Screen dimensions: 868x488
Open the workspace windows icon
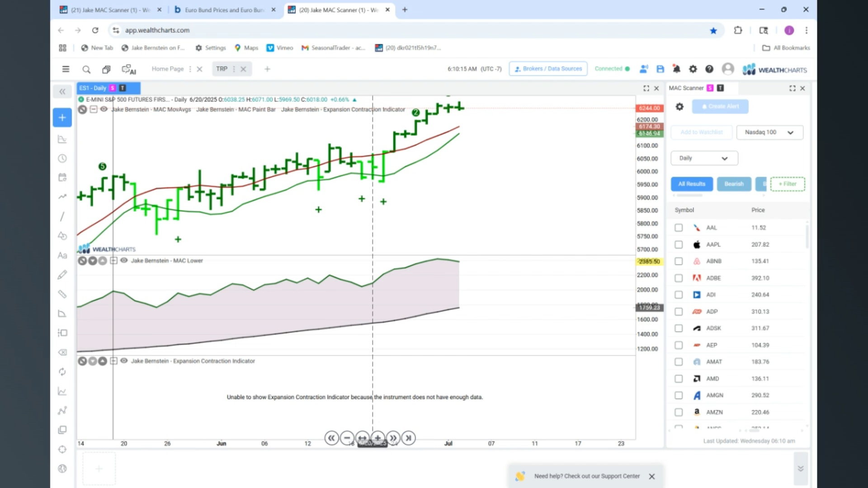pyautogui.click(x=106, y=69)
